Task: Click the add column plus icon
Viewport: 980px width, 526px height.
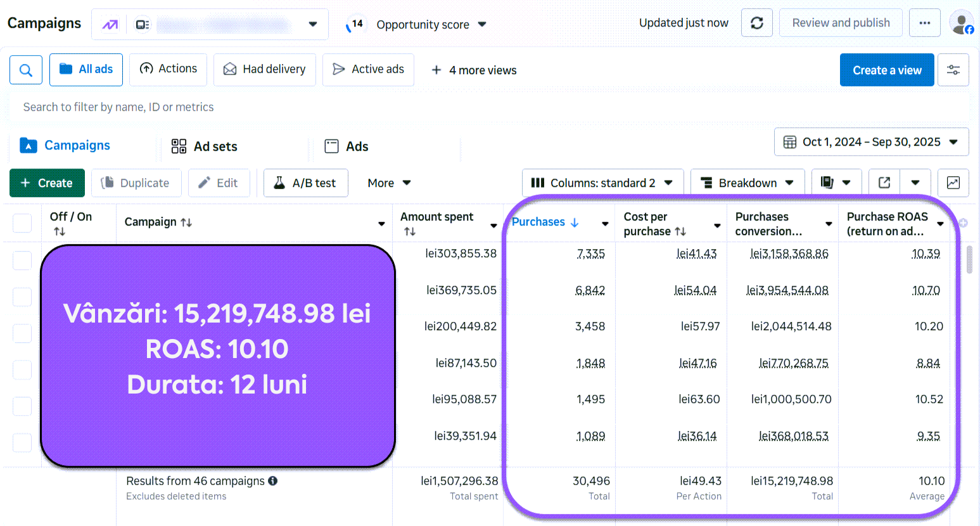Action: click(x=963, y=223)
